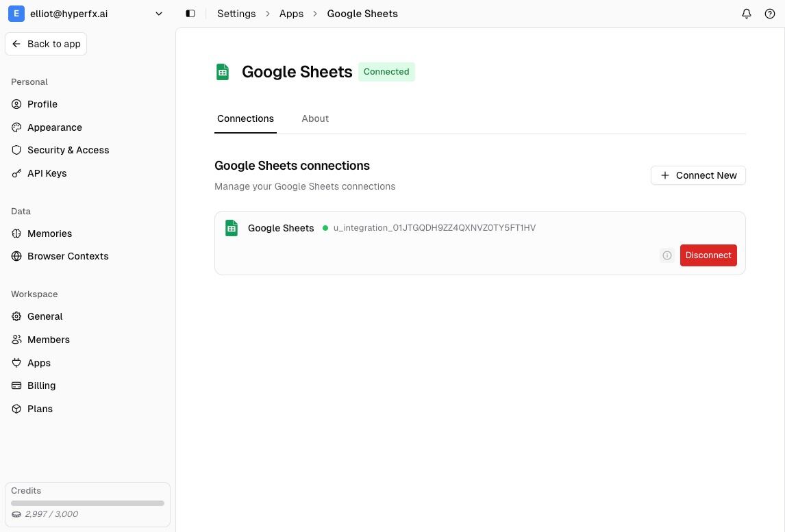Viewport: 785px width, 532px height.
Task: Open Profile settings in sidebar
Action: pos(42,104)
